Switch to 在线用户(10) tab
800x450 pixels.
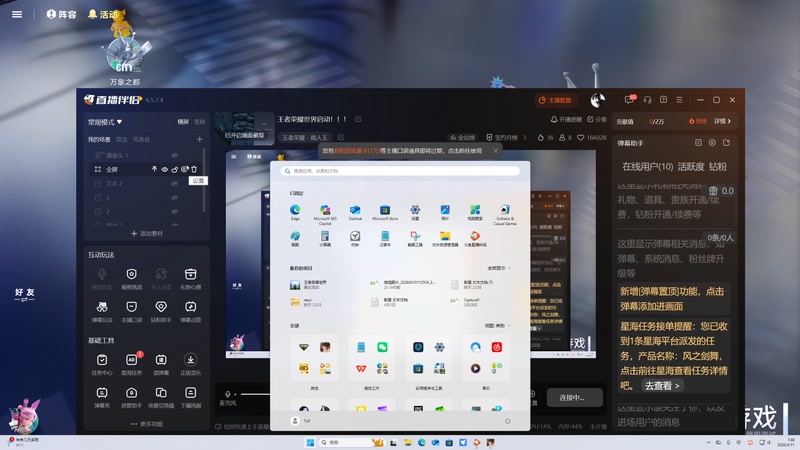click(x=647, y=166)
